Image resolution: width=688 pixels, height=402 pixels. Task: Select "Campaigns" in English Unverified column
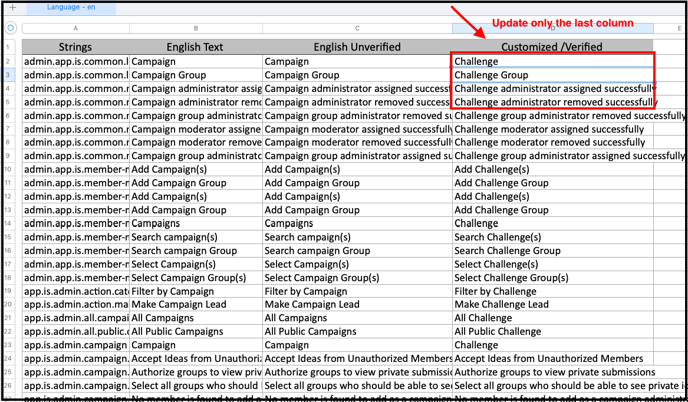[357, 223]
